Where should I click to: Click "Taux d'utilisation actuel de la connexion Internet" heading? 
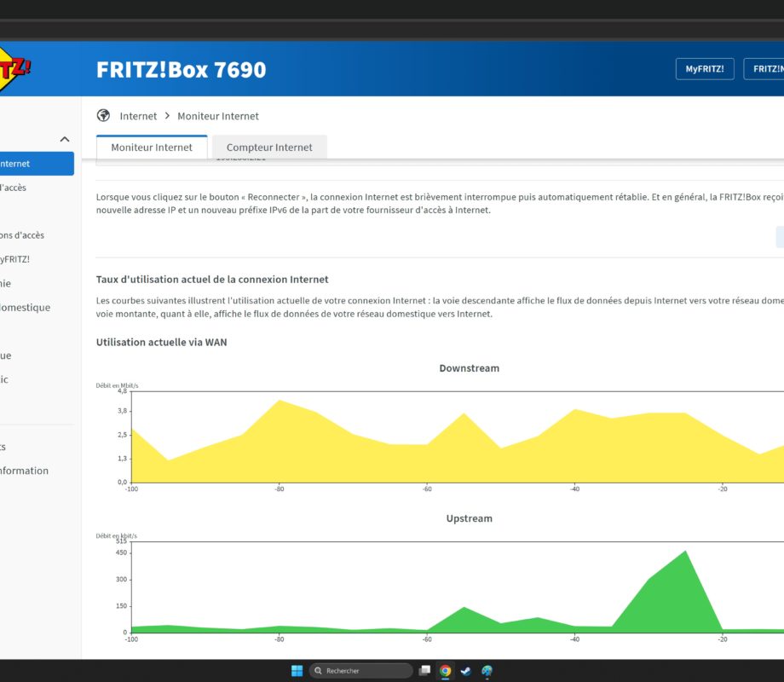pyautogui.click(x=212, y=280)
